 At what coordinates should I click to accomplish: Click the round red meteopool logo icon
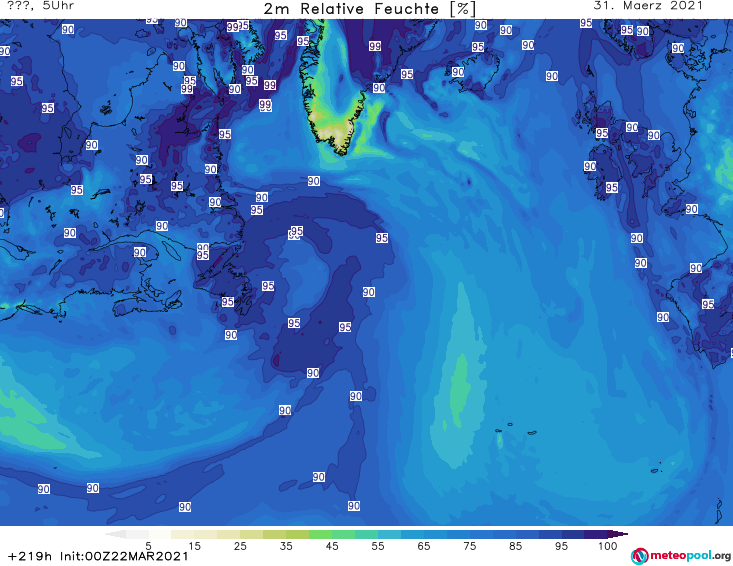639,556
